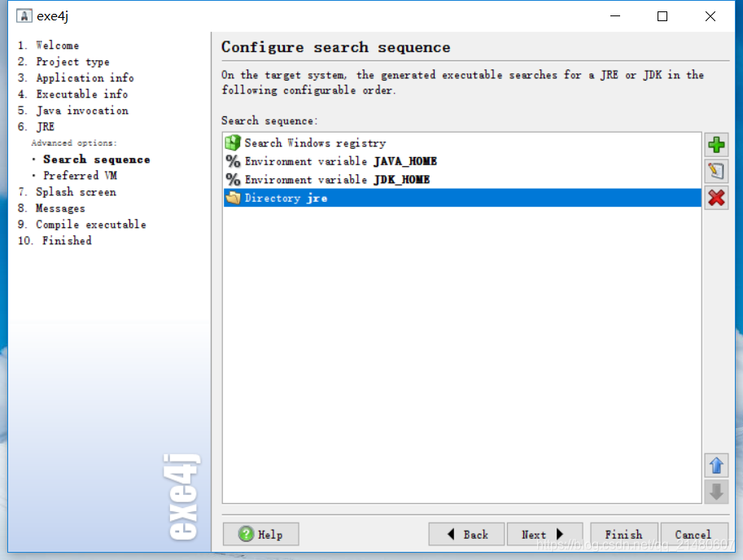Select 'Search Windows registry' entry

[462, 142]
